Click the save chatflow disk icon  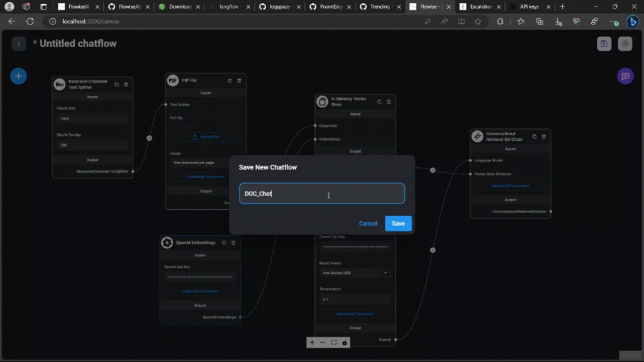click(604, 43)
